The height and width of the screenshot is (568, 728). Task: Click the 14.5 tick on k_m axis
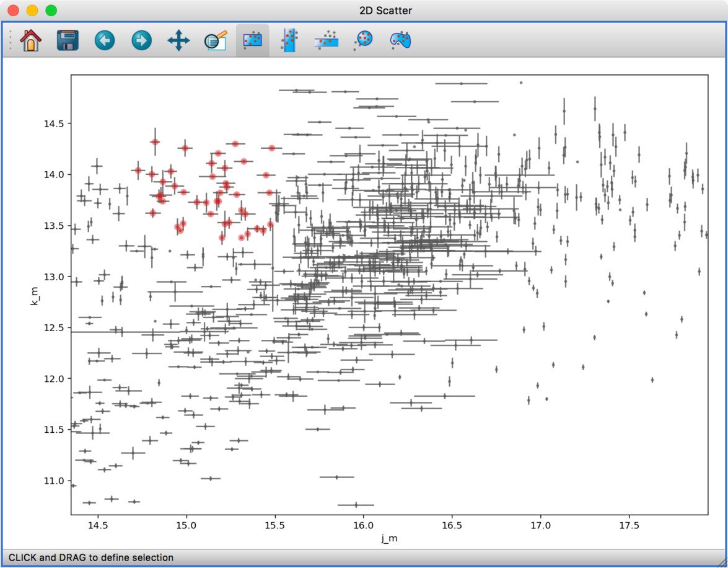tap(54, 123)
